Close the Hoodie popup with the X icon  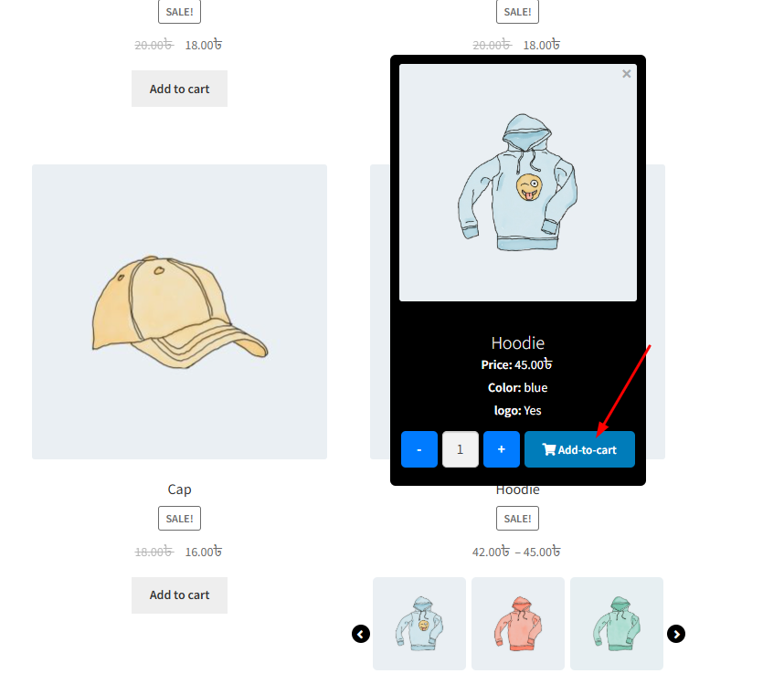[x=626, y=74]
